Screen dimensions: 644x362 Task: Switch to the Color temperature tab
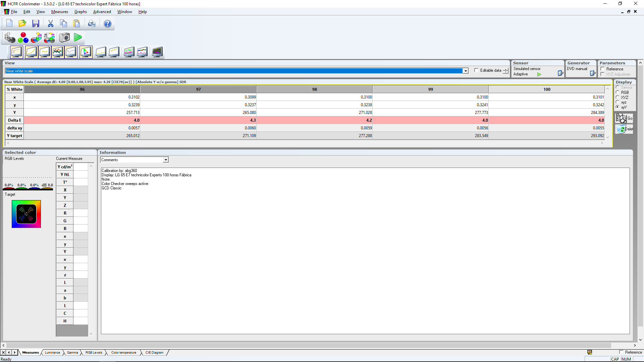click(x=123, y=353)
